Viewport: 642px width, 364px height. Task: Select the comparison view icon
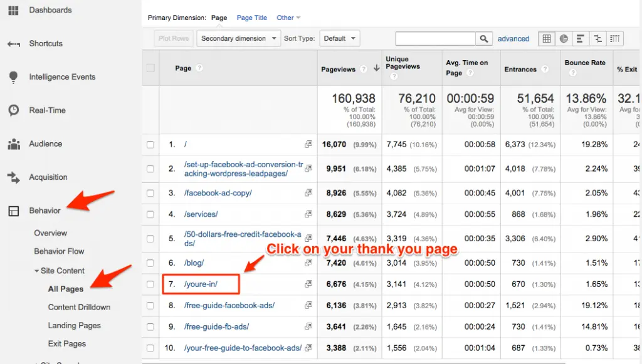tap(597, 39)
